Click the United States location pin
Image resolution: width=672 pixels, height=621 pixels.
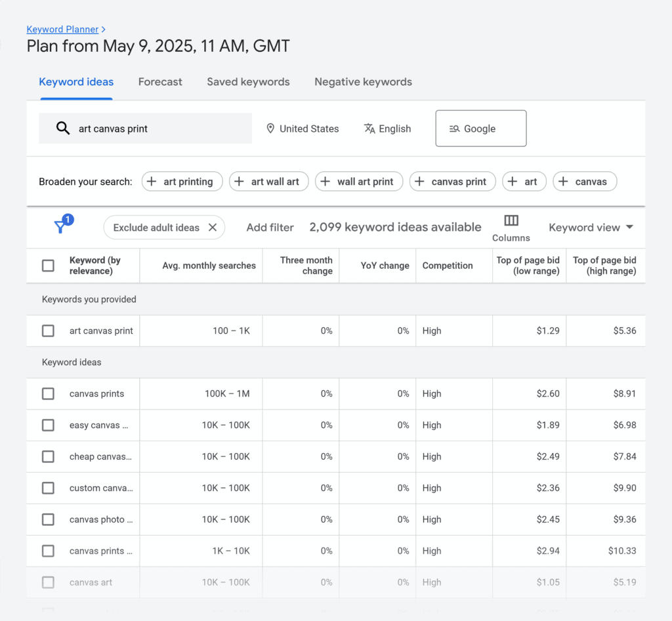270,129
